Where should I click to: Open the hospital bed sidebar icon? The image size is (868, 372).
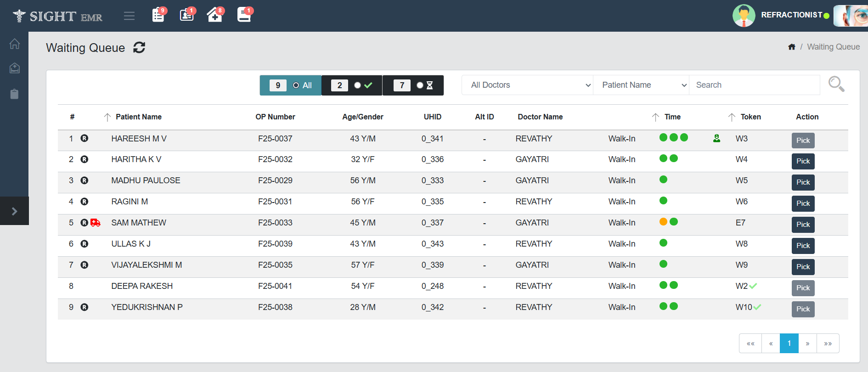tap(15, 68)
